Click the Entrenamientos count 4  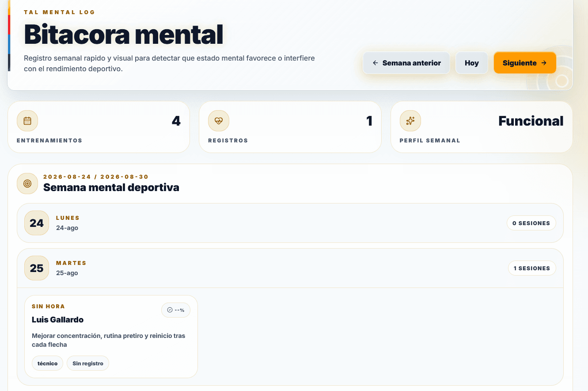176,121
